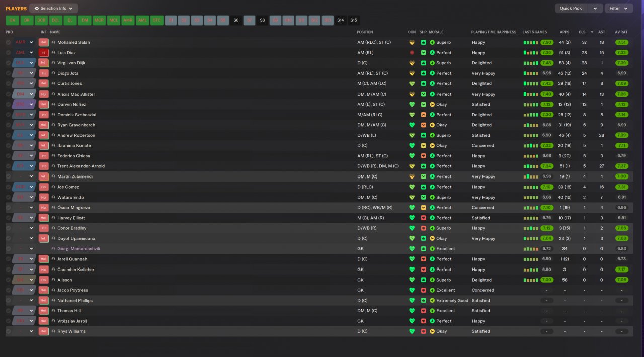Open Dayot Upamecano's player name link
The height and width of the screenshot is (357, 644).
(76, 238)
